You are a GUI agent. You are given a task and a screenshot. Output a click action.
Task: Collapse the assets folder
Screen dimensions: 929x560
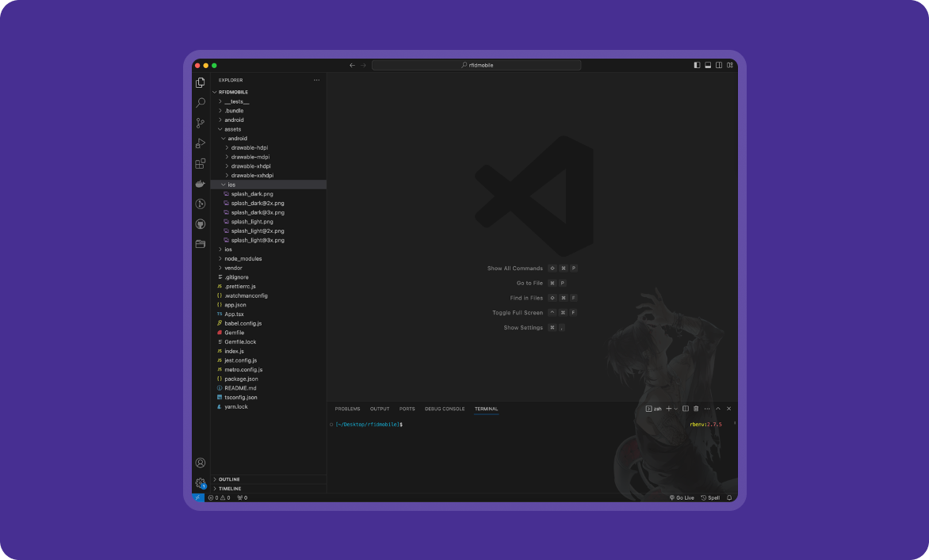point(232,129)
